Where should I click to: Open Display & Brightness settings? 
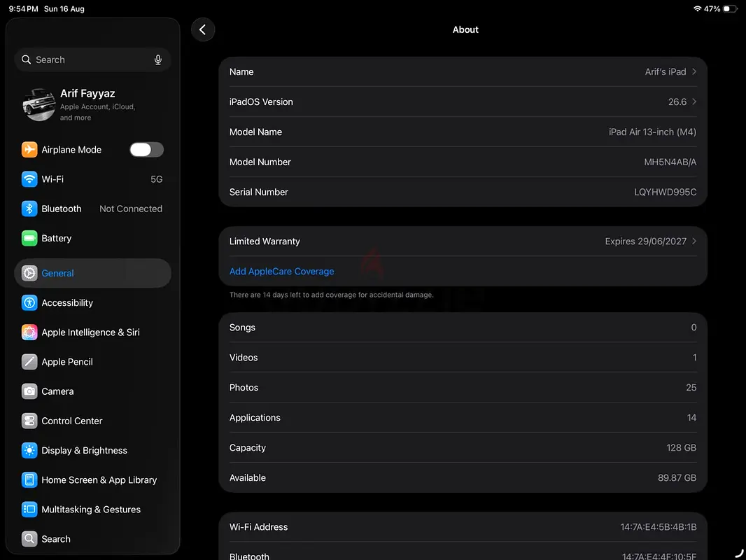[x=93, y=450]
